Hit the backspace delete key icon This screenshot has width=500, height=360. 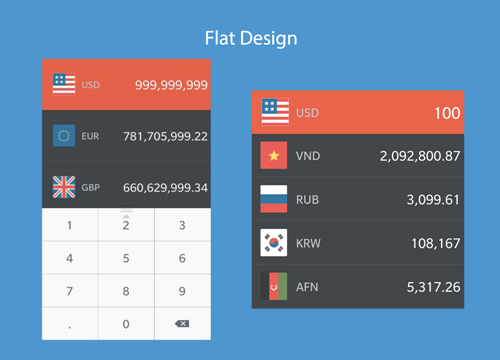182,323
